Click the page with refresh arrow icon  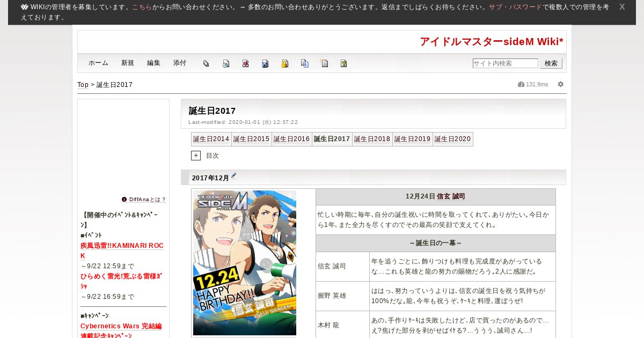(x=226, y=63)
